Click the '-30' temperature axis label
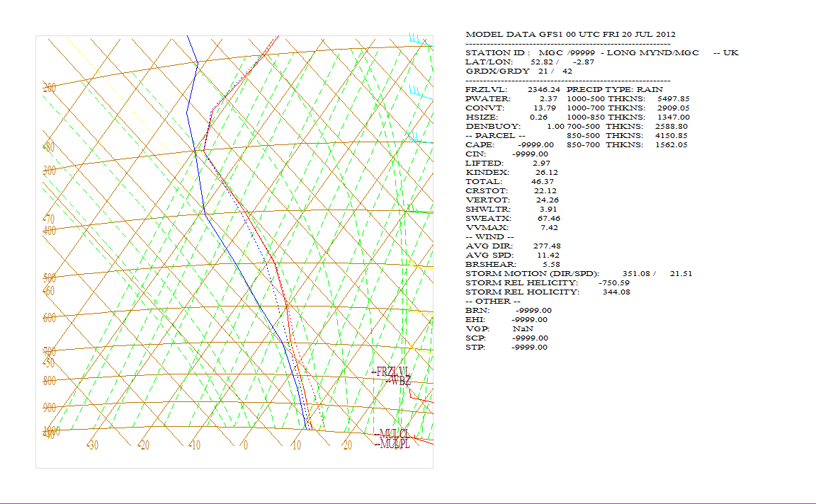This screenshot has width=816, height=504. pyautogui.click(x=92, y=446)
